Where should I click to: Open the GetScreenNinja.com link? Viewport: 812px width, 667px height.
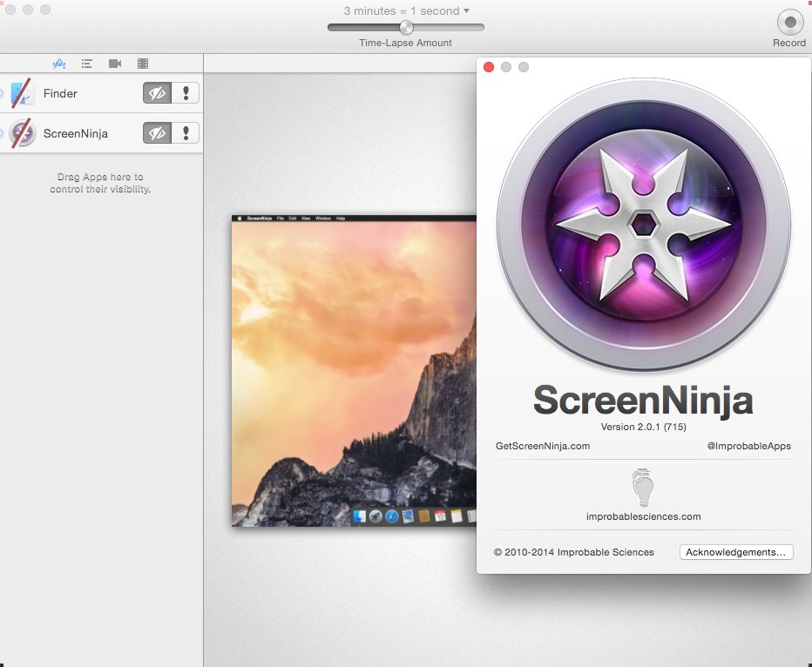pyautogui.click(x=543, y=446)
